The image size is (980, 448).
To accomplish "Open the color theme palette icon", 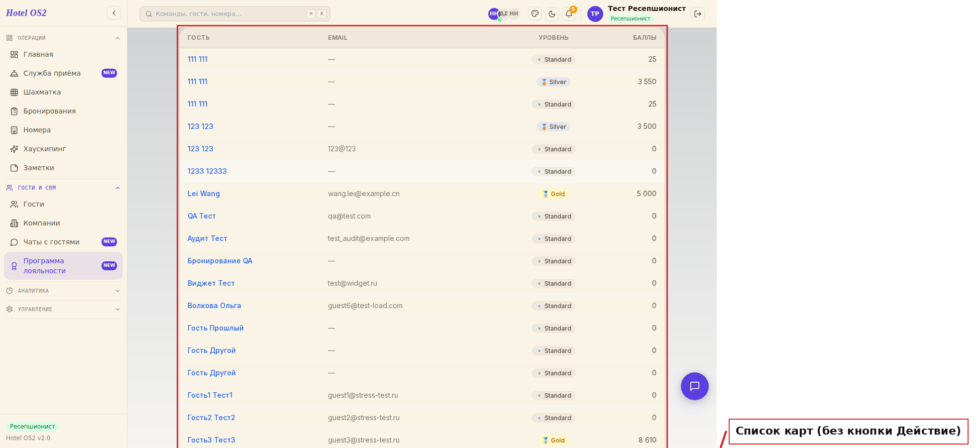I will coord(535,14).
